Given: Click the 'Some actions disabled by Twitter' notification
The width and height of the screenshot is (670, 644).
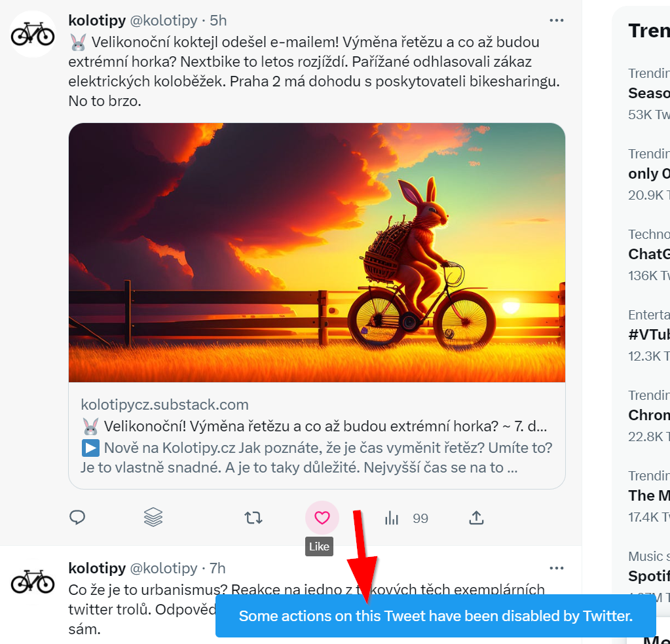Looking at the screenshot, I should (x=436, y=616).
